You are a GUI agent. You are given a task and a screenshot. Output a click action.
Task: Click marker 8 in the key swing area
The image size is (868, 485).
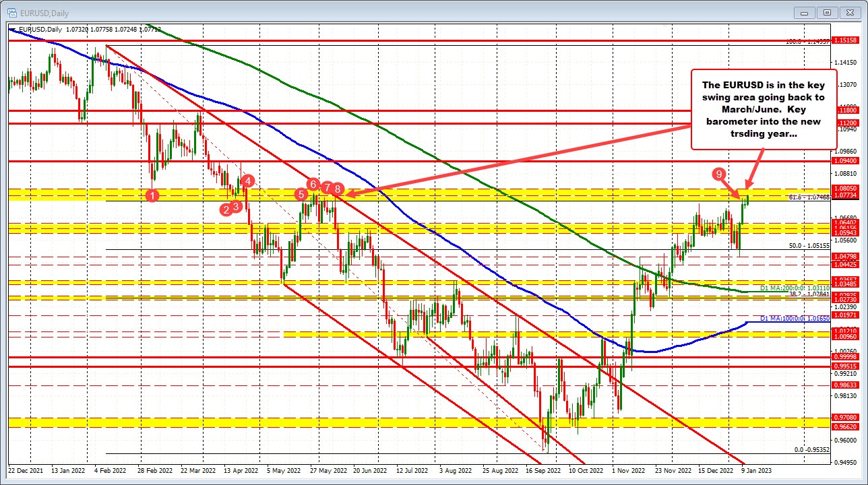(337, 190)
